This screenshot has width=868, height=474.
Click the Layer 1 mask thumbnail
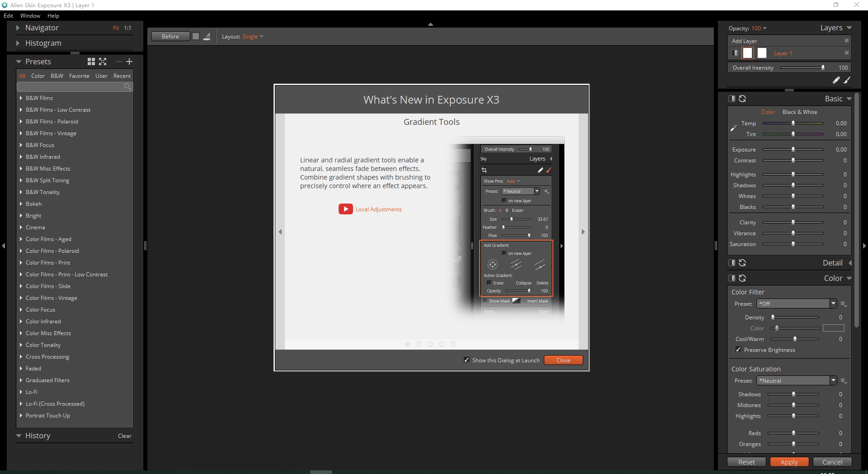click(762, 53)
